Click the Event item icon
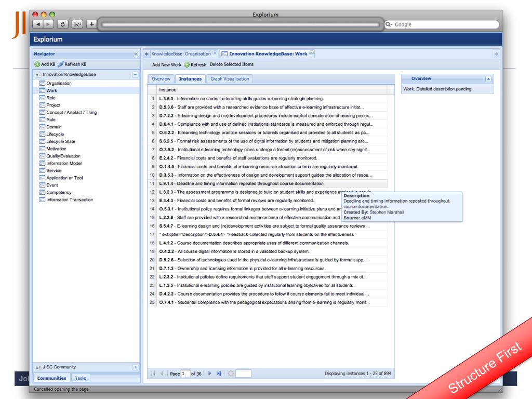532x399 pixels. (x=42, y=185)
